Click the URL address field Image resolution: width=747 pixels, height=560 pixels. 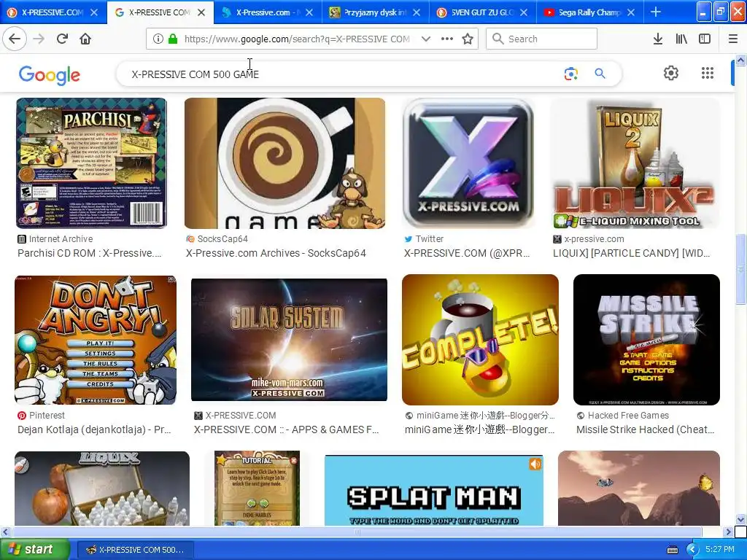296,39
